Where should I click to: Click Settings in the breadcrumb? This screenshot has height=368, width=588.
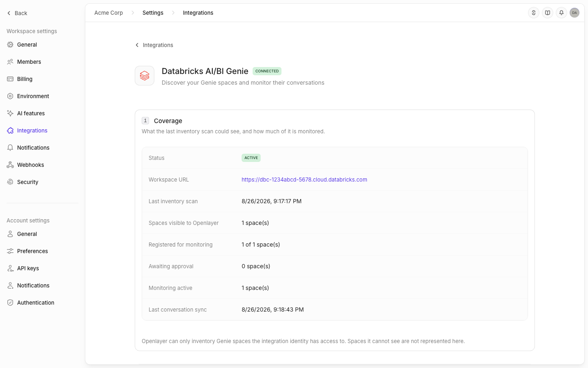click(153, 13)
